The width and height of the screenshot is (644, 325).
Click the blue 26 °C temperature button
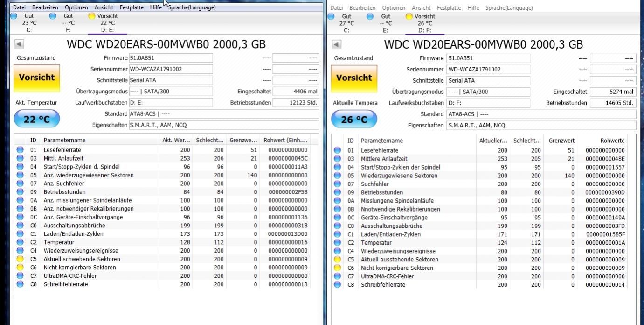(x=354, y=120)
